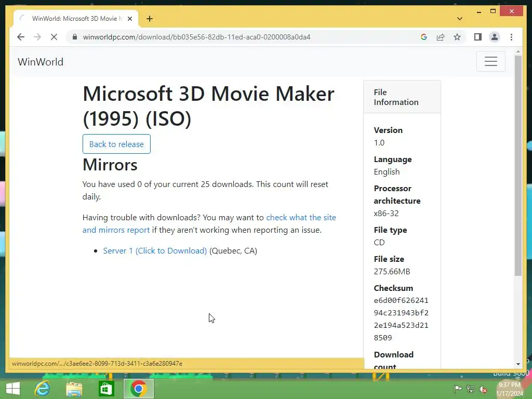This screenshot has height=399, width=532.
Task: Click the checksum hash text
Action: tap(401, 319)
